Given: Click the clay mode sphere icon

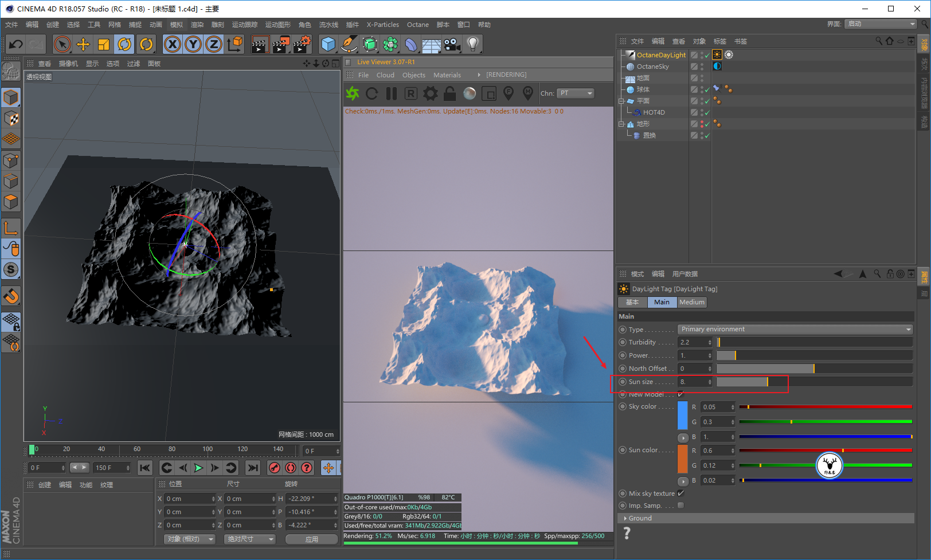Looking at the screenshot, I should [470, 93].
